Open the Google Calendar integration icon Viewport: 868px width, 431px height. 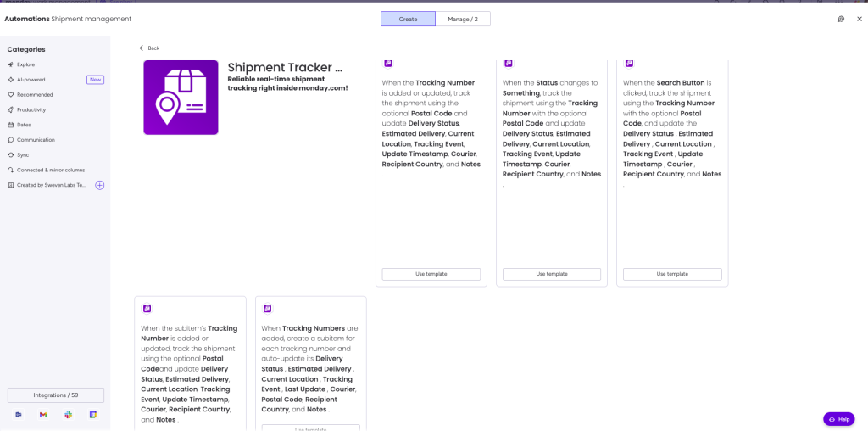point(93,414)
